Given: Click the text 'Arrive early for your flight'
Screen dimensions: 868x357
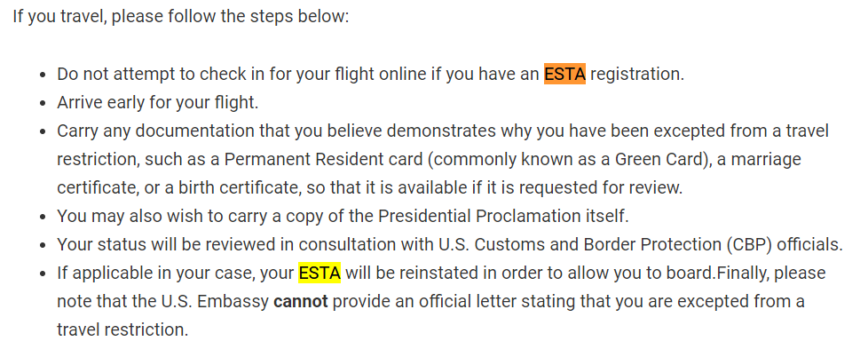Looking at the screenshot, I should [158, 103].
